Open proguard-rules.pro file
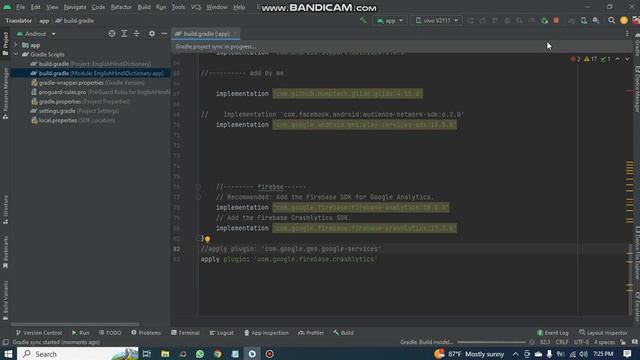Viewport: 640px width, 360px height. pyautogui.click(x=100, y=92)
